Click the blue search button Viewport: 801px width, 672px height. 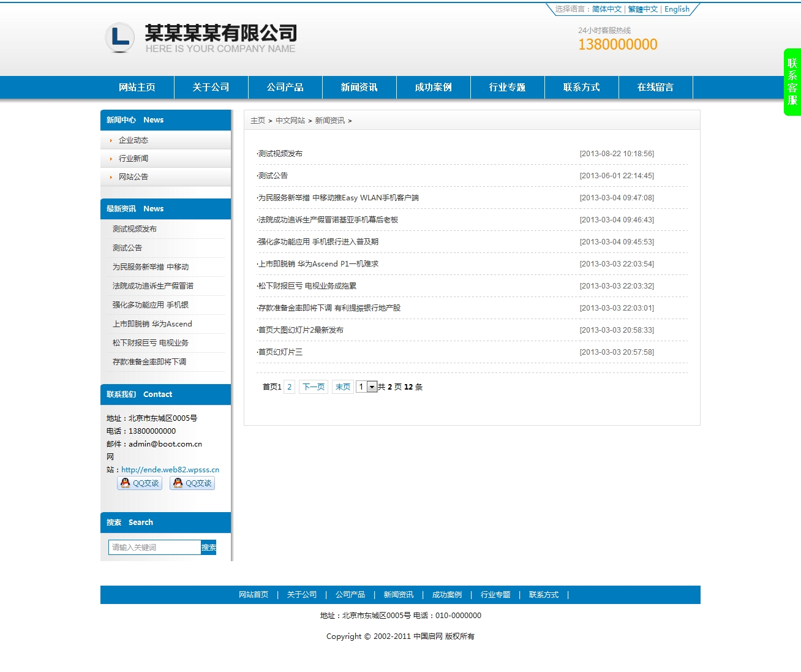pyautogui.click(x=208, y=548)
